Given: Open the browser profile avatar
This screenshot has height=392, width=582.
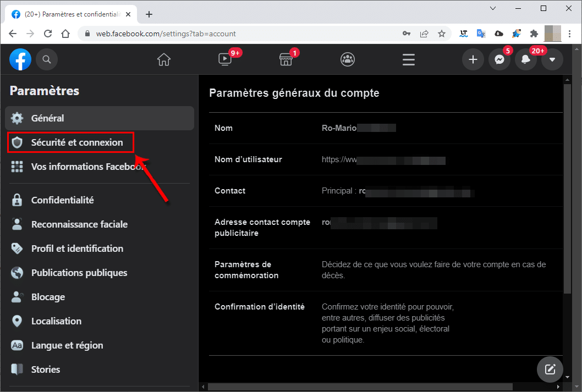Looking at the screenshot, I should coord(552,34).
